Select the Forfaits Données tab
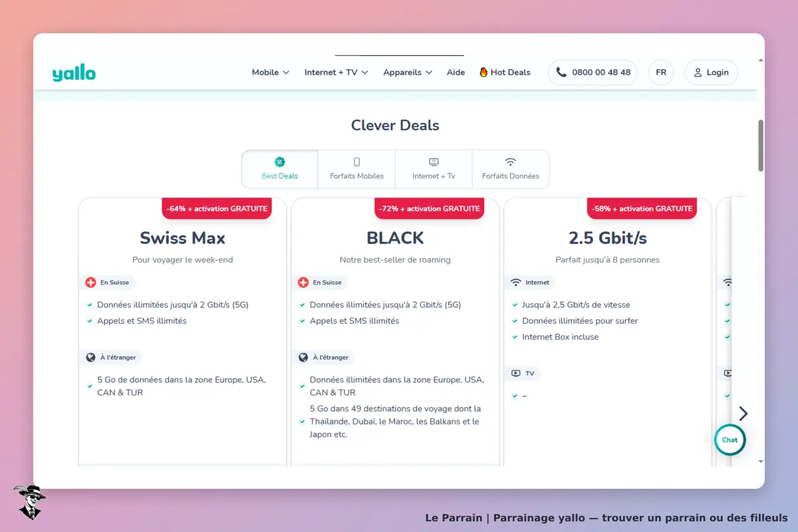This screenshot has height=532, width=798. (x=511, y=169)
